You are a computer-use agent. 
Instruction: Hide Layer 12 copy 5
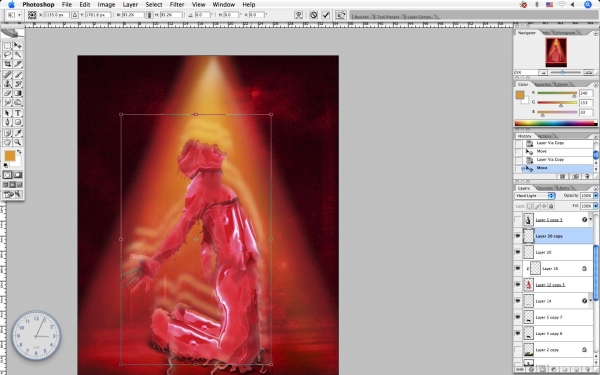[x=518, y=285]
